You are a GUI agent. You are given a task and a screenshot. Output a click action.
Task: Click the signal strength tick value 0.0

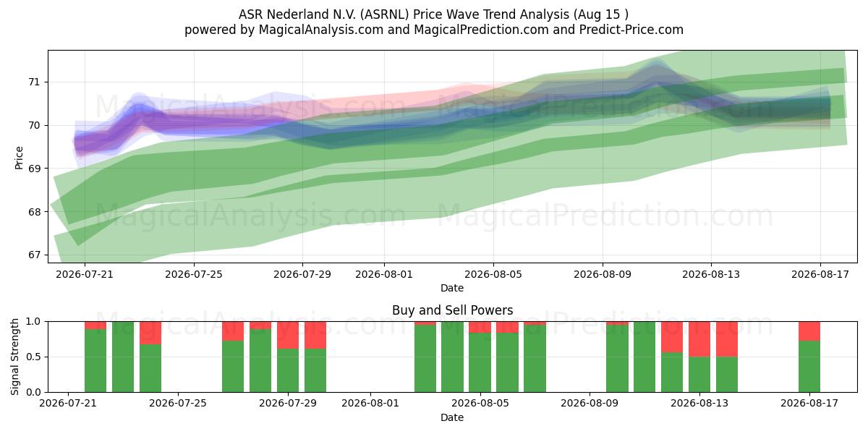pos(33,392)
